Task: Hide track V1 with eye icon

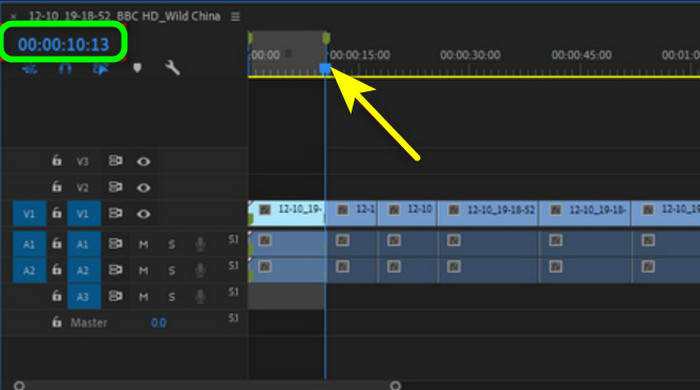Action: 143,214
